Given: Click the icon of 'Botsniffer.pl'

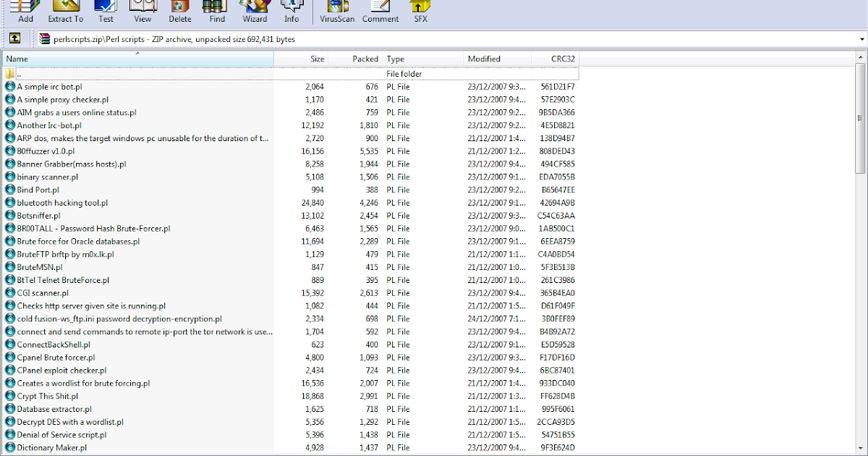Looking at the screenshot, I should point(10,216).
